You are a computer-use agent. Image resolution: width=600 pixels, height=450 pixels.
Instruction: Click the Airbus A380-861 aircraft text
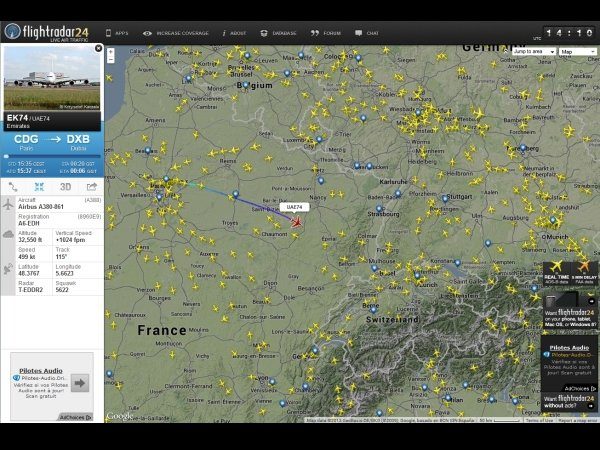coord(41,207)
